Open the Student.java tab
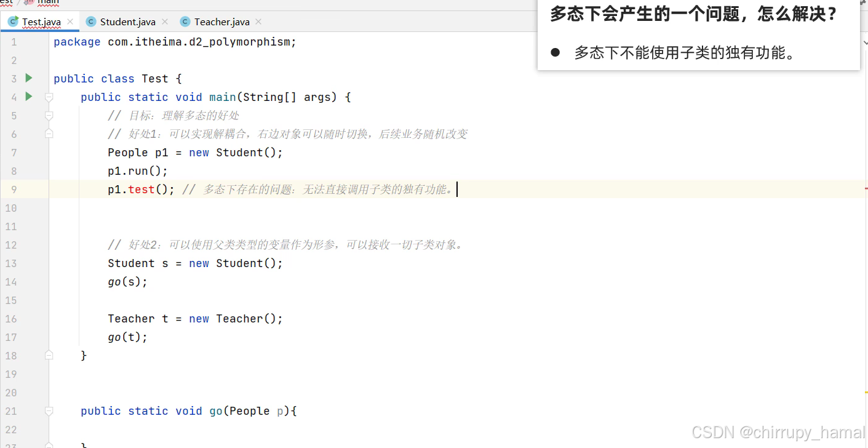The image size is (868, 448). tap(127, 22)
